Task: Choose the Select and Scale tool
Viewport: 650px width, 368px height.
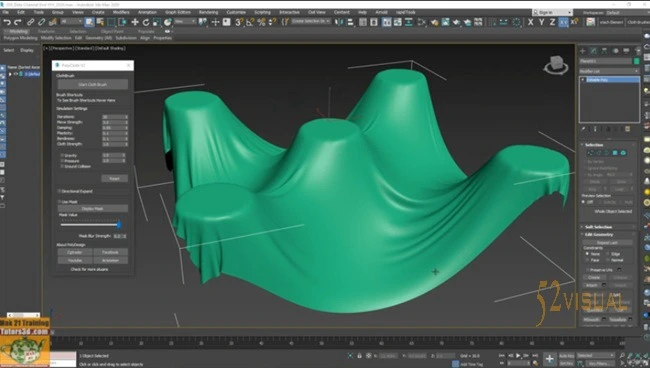Action: (x=157, y=22)
